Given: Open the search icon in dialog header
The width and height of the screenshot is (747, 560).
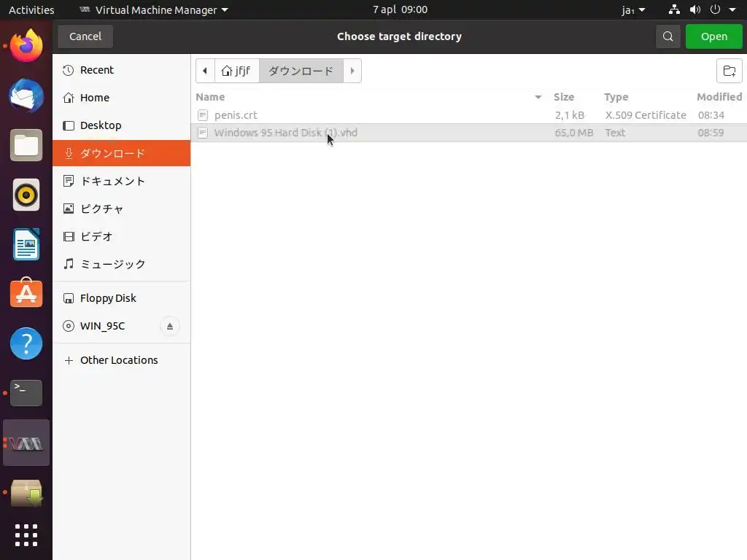Looking at the screenshot, I should (x=667, y=36).
